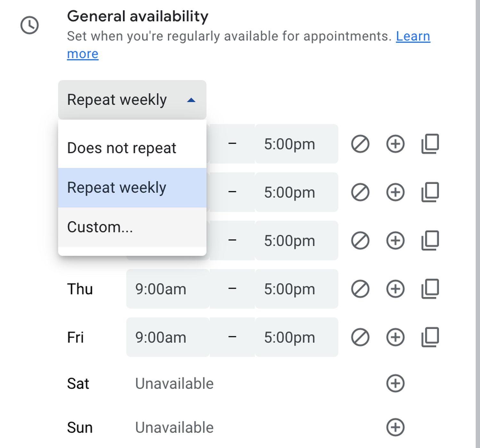Open the Learn more link

tap(413, 36)
